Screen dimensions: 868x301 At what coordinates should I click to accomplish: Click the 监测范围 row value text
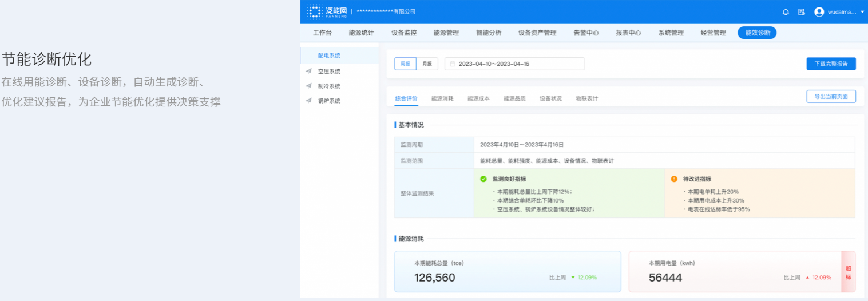pyautogui.click(x=546, y=161)
